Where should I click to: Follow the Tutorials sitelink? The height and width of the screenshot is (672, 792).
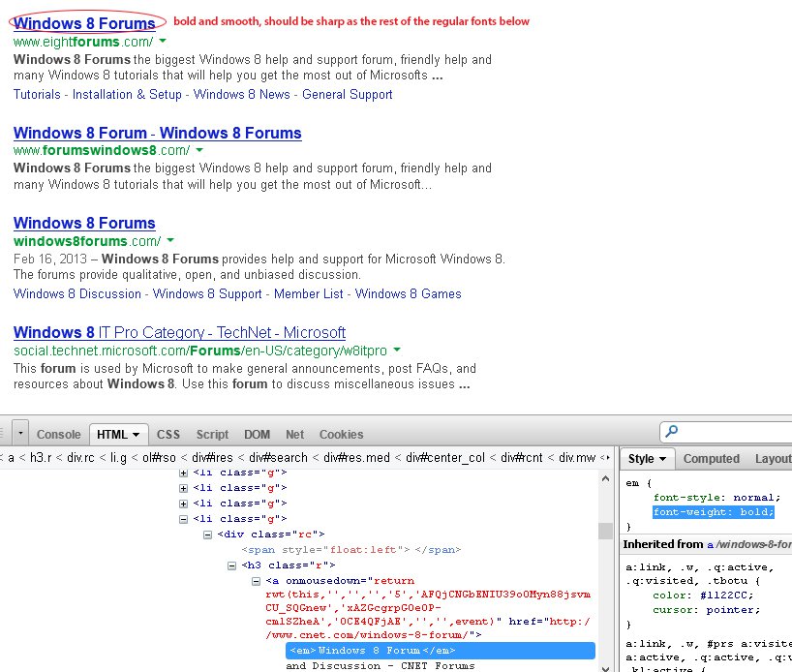point(37,95)
